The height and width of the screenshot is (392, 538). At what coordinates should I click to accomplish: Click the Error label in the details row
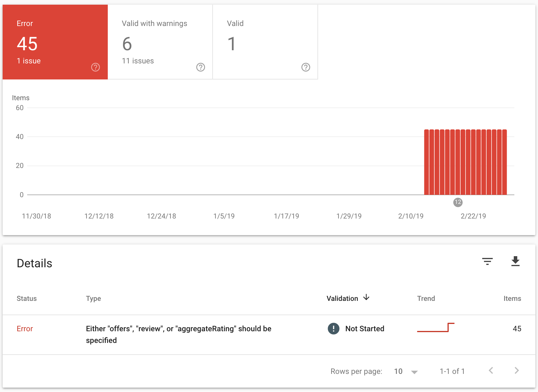pos(25,329)
